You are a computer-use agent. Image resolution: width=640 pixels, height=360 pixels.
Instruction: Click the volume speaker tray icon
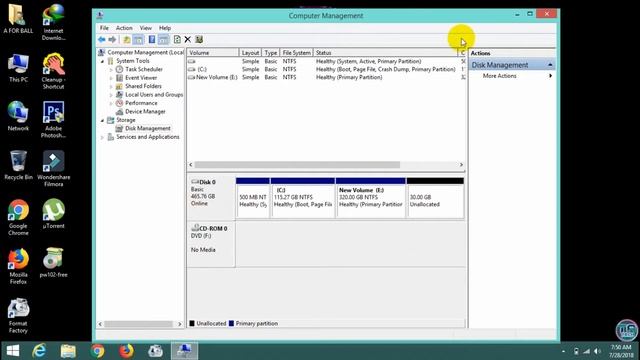(x=598, y=351)
